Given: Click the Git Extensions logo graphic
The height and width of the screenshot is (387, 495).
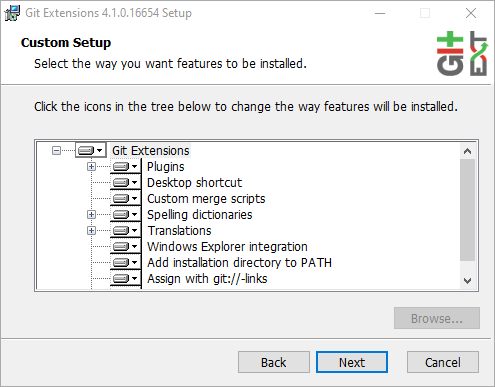Looking at the screenshot, I should (462, 54).
